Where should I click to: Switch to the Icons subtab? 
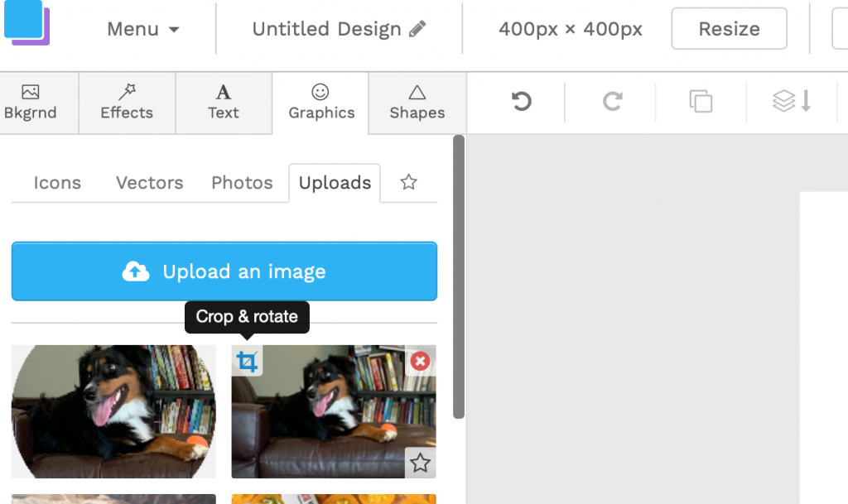pos(57,183)
